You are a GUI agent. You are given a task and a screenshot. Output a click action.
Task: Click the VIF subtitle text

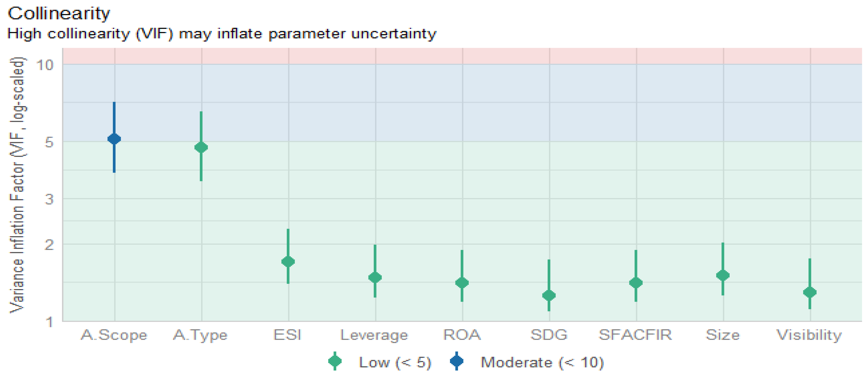[221, 34]
